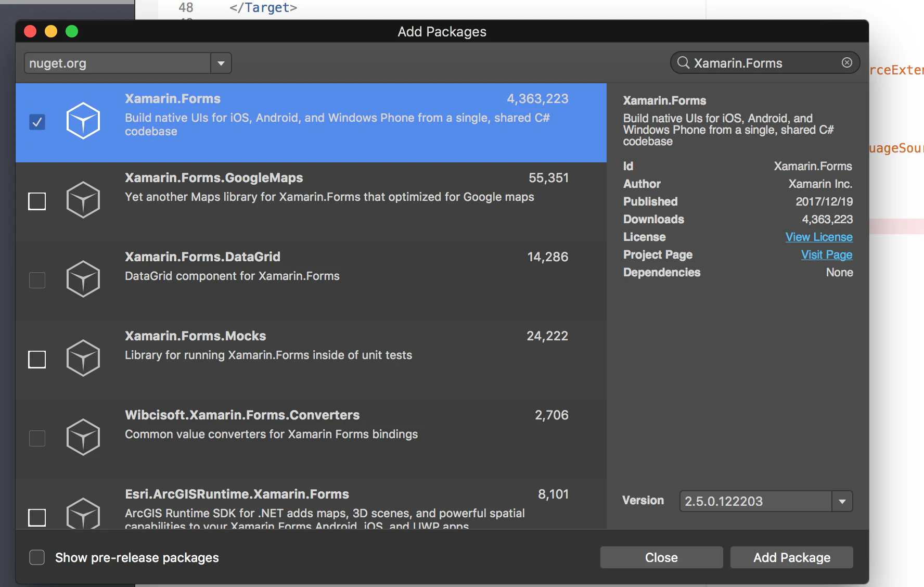The width and height of the screenshot is (924, 587).
Task: Open the nuget.org source dropdown arrow
Action: point(221,63)
